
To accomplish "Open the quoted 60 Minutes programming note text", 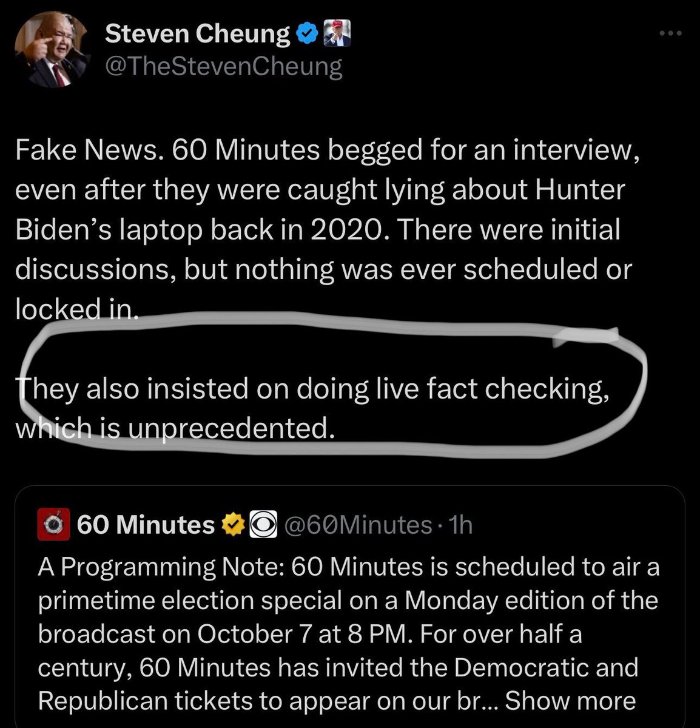I will point(349,633).
